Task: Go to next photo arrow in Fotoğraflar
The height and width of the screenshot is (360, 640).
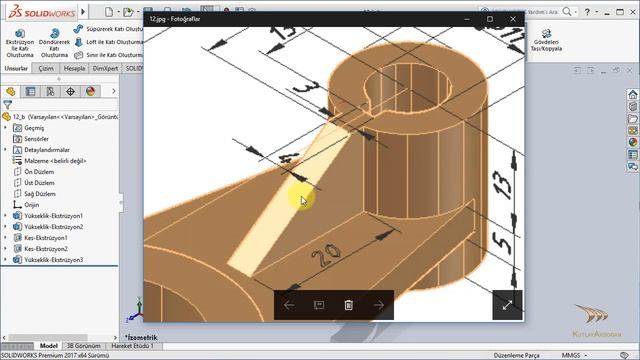Action: [379, 305]
